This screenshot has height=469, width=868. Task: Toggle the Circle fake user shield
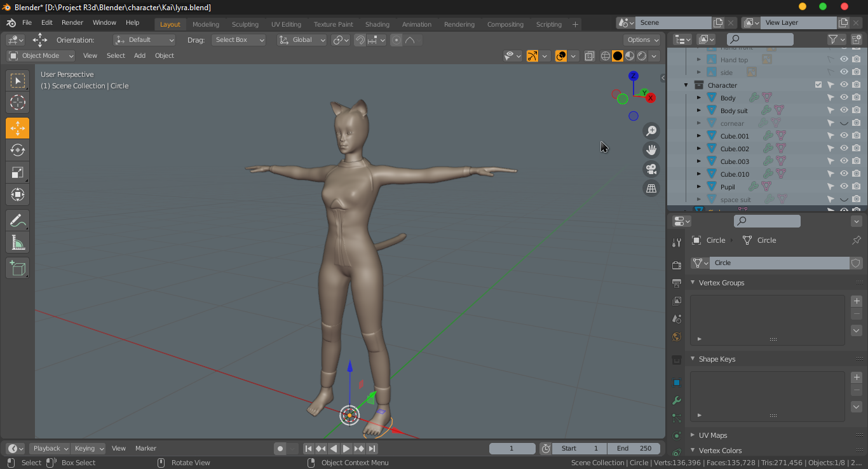pyautogui.click(x=856, y=263)
